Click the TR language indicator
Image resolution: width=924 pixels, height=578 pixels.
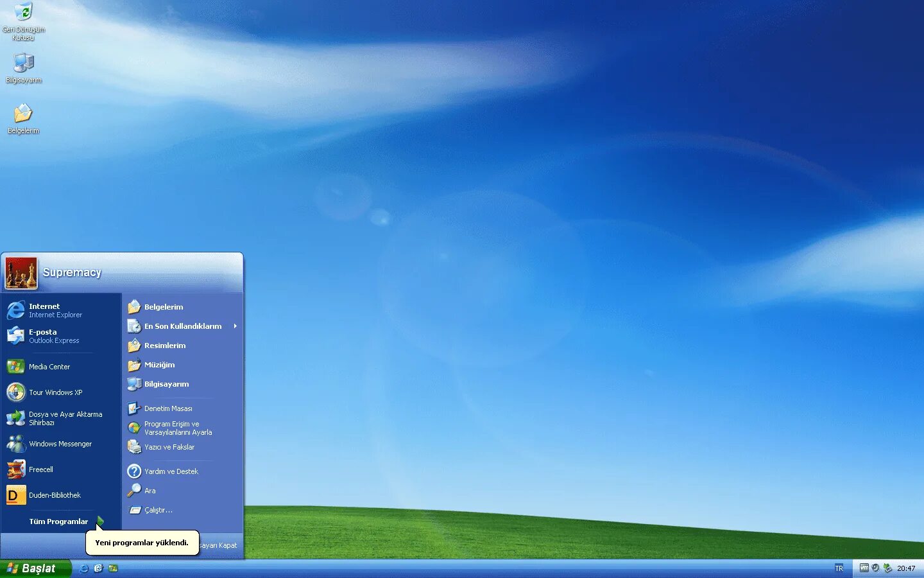(839, 568)
